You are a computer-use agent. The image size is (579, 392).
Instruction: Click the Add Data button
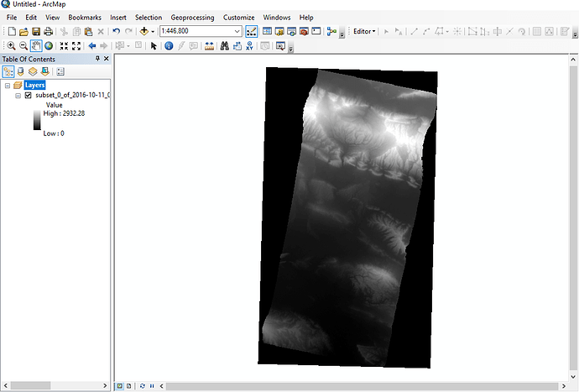click(x=144, y=31)
